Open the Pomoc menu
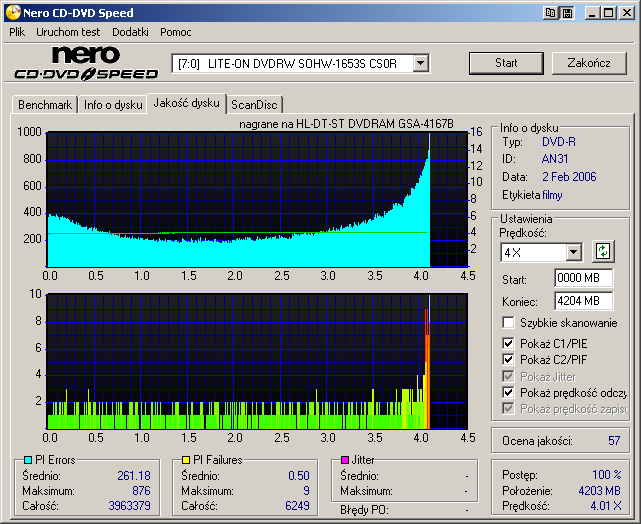 175,32
